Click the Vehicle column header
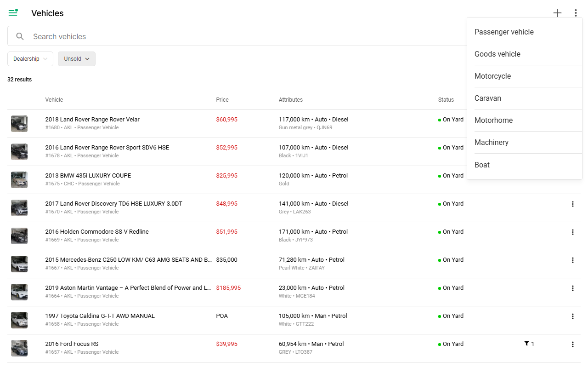Screen dimensions: 588x368 [54, 100]
